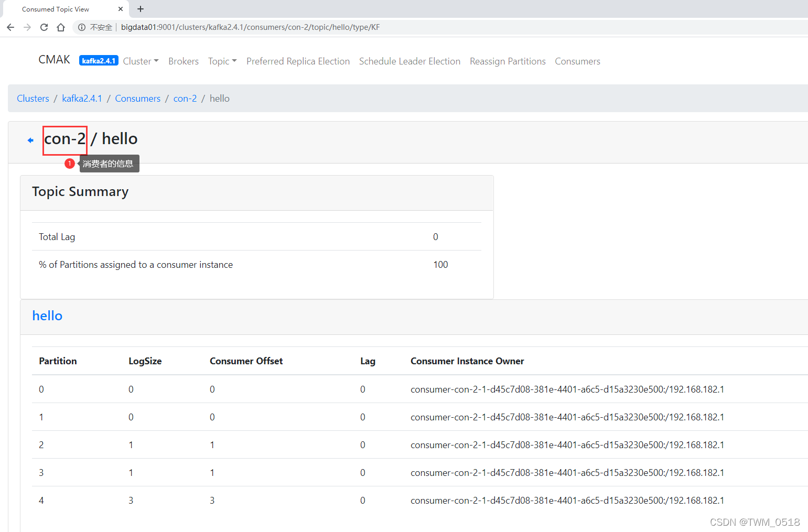Click LogSize value 3 for partition 4
The image size is (808, 532).
coord(131,501)
